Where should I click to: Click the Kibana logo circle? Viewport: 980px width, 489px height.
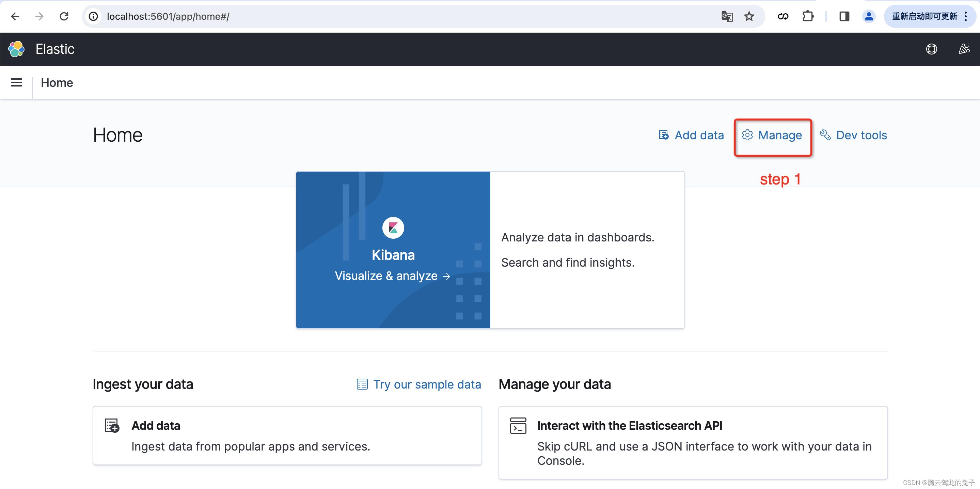[x=393, y=227]
